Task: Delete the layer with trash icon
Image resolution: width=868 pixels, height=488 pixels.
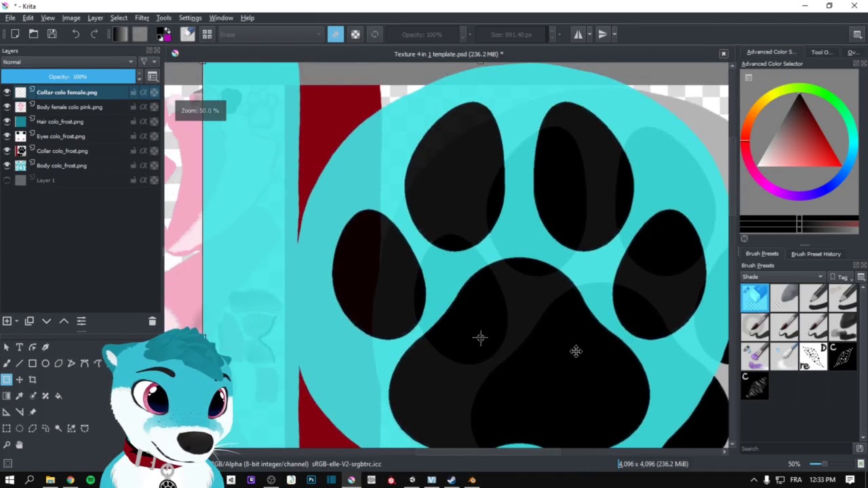Action: [x=152, y=321]
